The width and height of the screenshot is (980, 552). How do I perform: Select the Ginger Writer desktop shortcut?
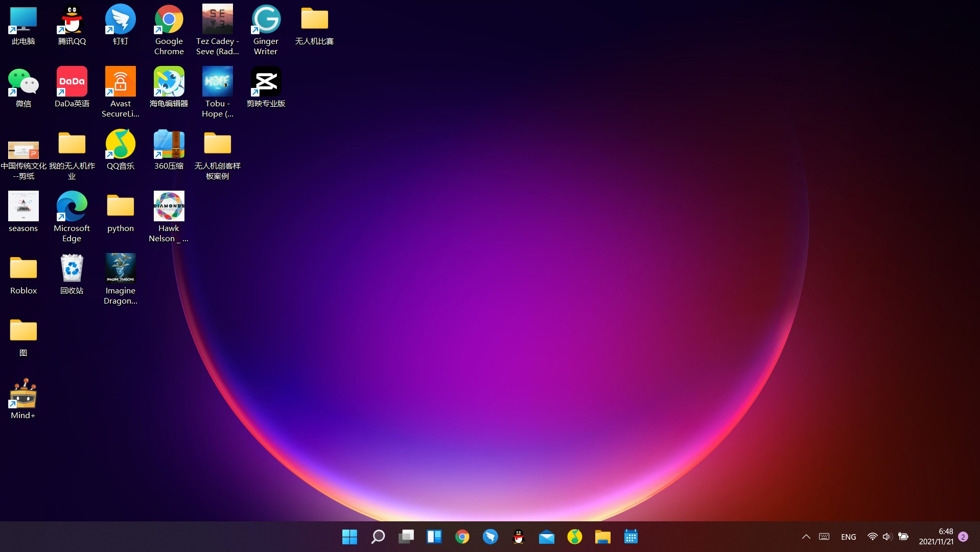click(x=266, y=30)
